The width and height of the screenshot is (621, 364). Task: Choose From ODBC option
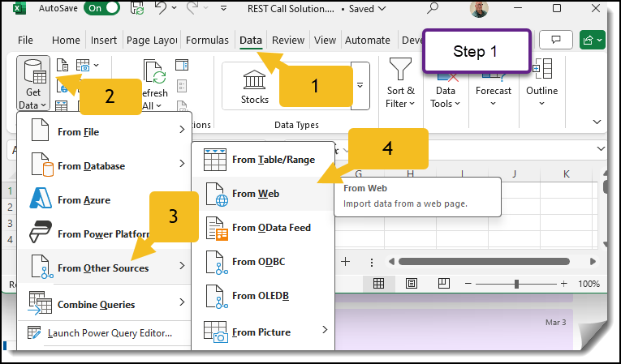263,262
